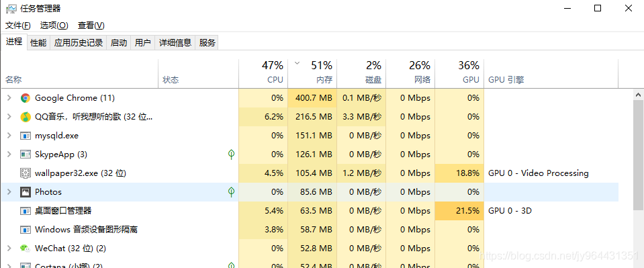The width and height of the screenshot is (644, 268).
Task: Click the Google Chrome process icon
Action: [x=26, y=98]
